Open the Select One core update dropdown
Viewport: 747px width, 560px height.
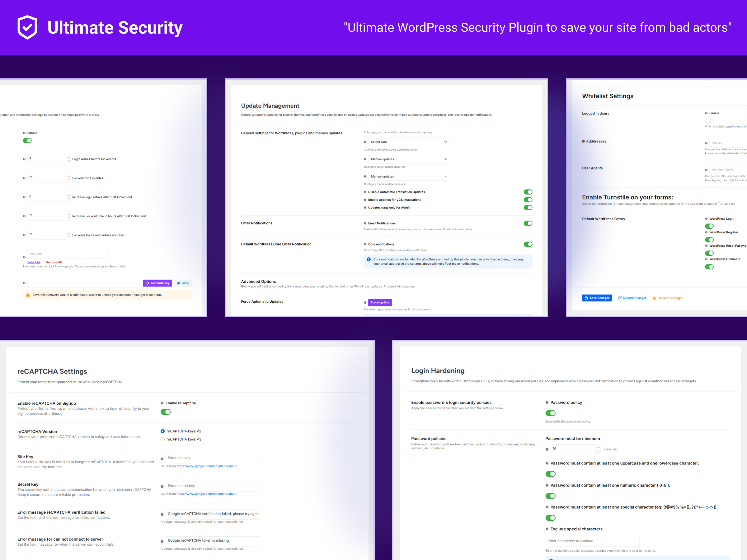(x=408, y=142)
